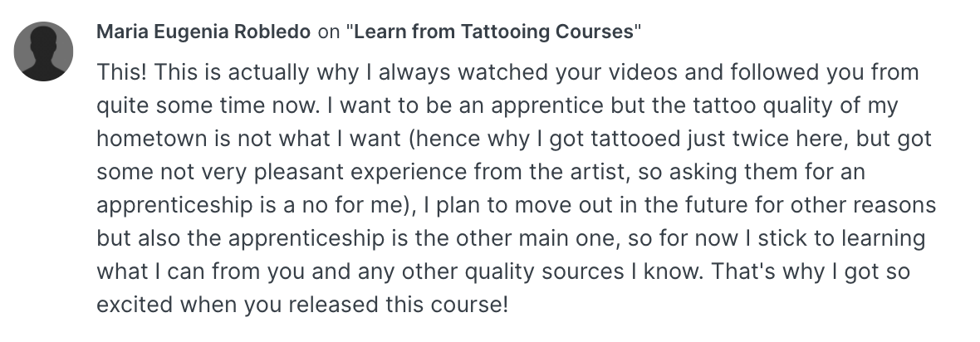Click the opening "This!" of the comment
The height and width of the screenshot is (342, 980).
pos(121,72)
